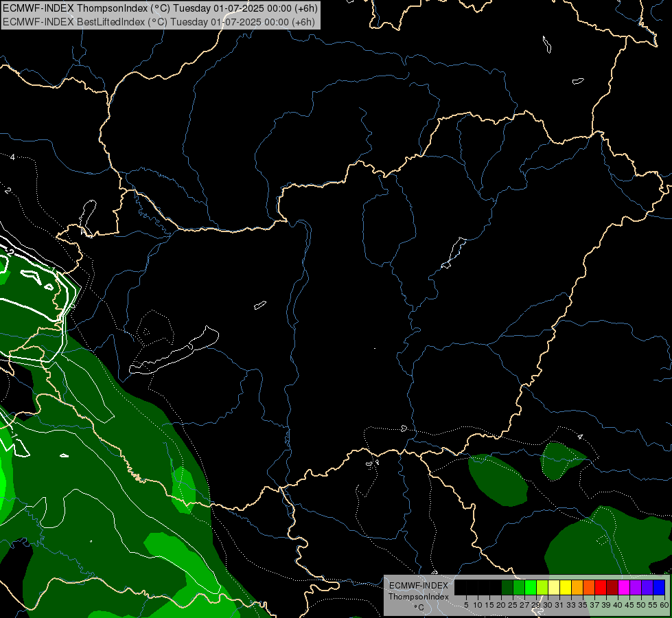Click the legend unit label '°C'
Viewport: 672px width, 618px height.
click(x=419, y=607)
